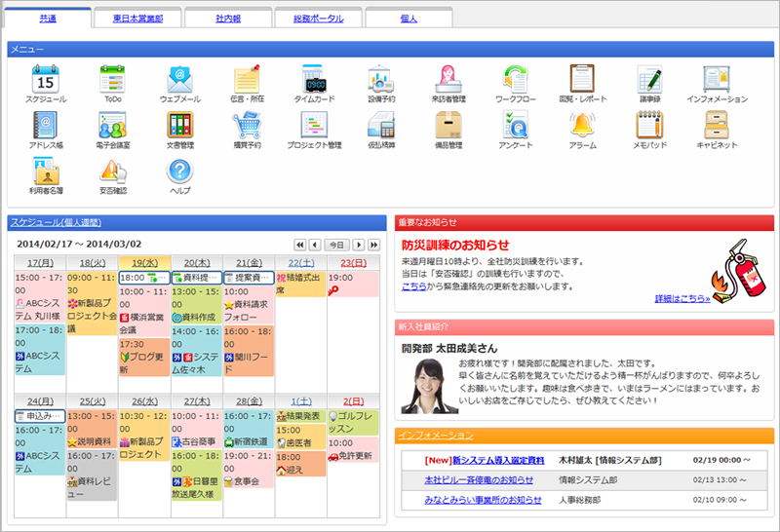
Task: Switch to the 総務ポータル tab
Action: click(x=319, y=19)
